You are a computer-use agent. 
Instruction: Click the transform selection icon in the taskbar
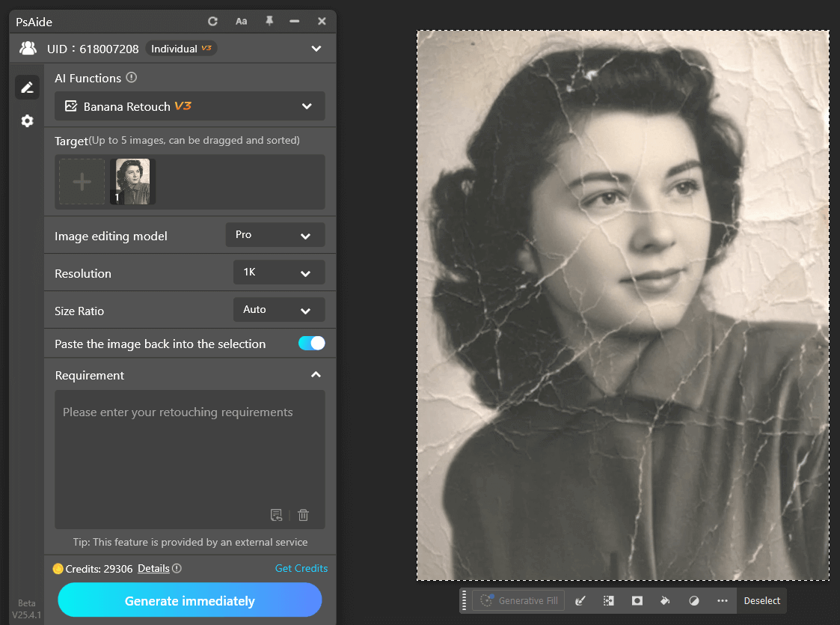coord(608,600)
